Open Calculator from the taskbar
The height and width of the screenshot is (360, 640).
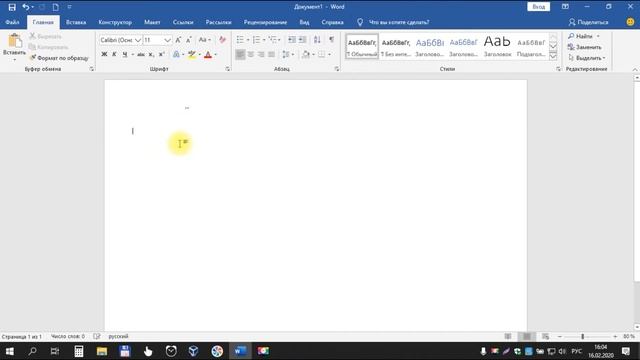coord(79,351)
